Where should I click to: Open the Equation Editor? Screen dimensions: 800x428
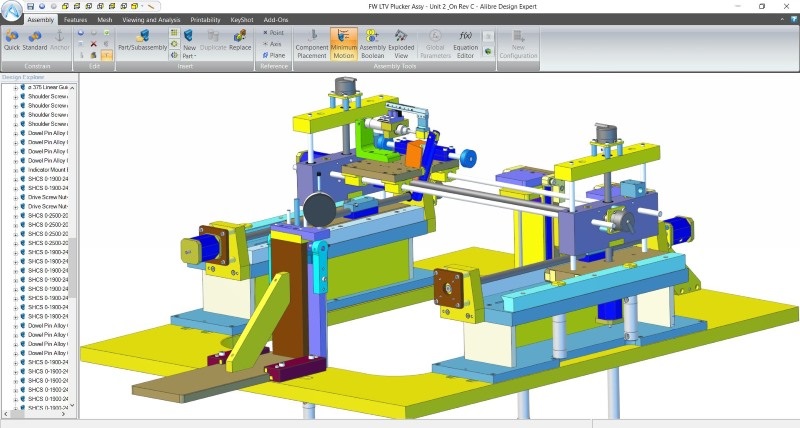pyautogui.click(x=464, y=43)
